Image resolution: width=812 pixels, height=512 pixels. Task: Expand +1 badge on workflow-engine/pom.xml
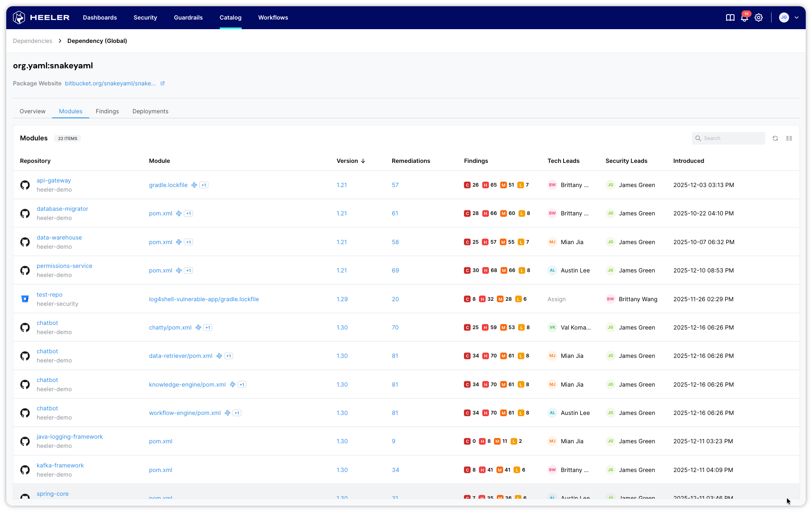(x=237, y=413)
